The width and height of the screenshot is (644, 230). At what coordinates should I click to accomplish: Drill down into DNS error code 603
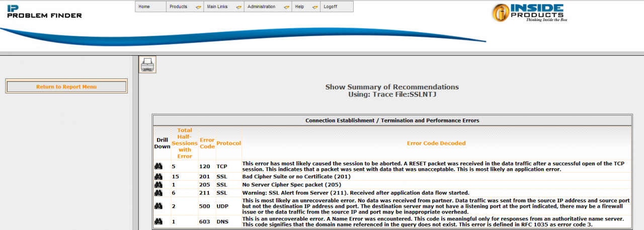click(x=158, y=221)
